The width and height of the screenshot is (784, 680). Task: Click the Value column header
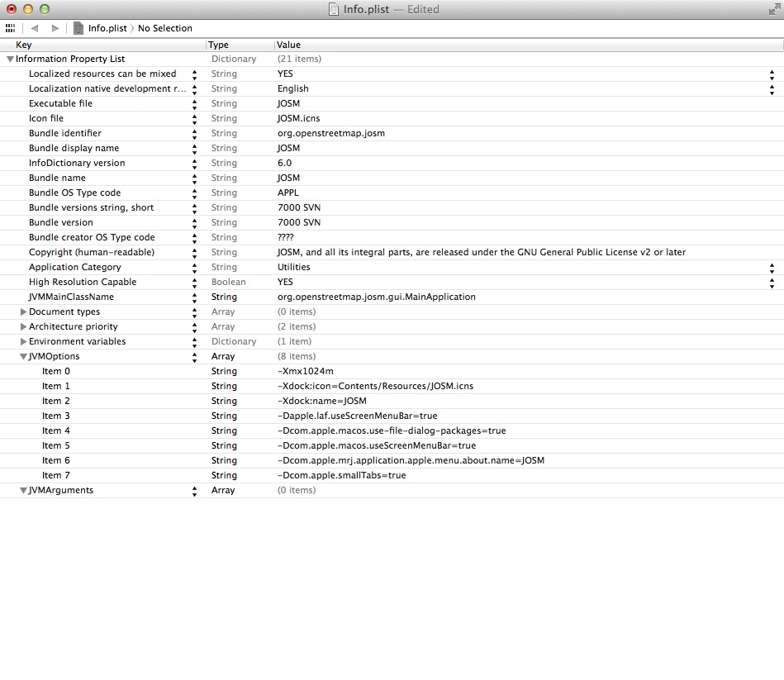pos(529,45)
